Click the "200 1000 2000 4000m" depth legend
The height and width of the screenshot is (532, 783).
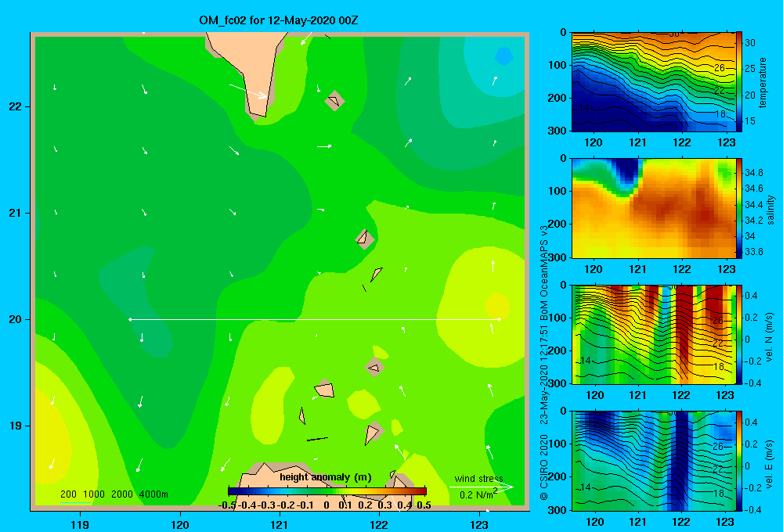click(x=114, y=494)
